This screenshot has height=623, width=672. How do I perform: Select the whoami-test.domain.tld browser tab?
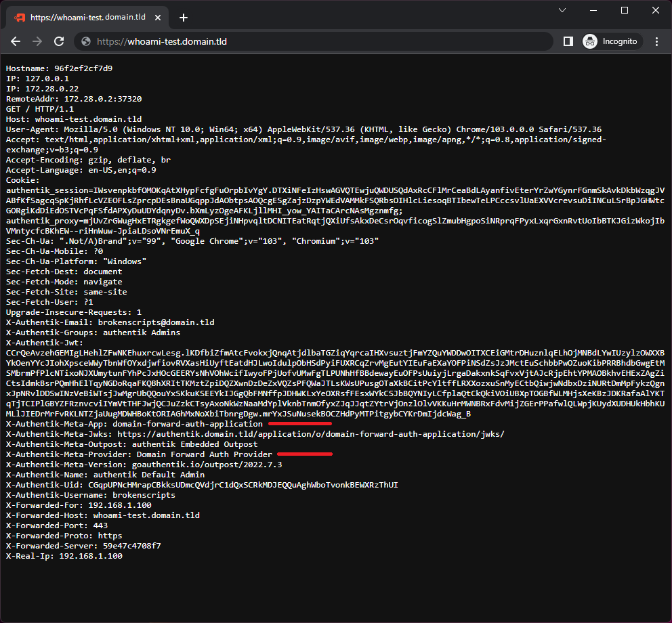pos(87,18)
